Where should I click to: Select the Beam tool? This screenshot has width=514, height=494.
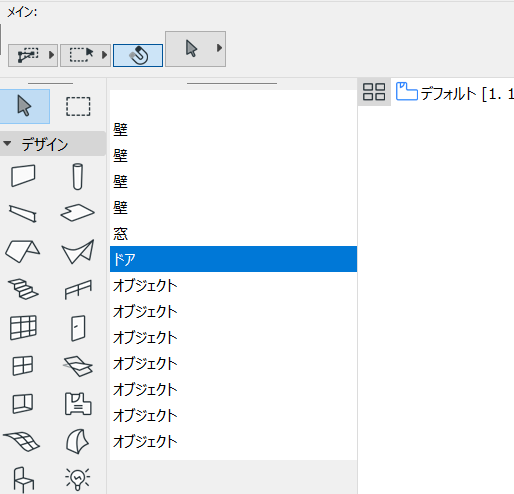[23, 213]
